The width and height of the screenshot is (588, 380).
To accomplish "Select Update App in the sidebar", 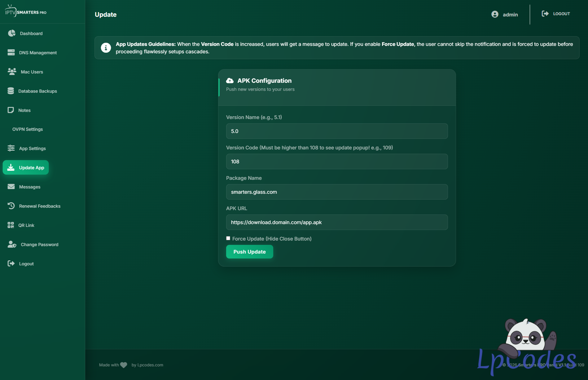I will 26,167.
